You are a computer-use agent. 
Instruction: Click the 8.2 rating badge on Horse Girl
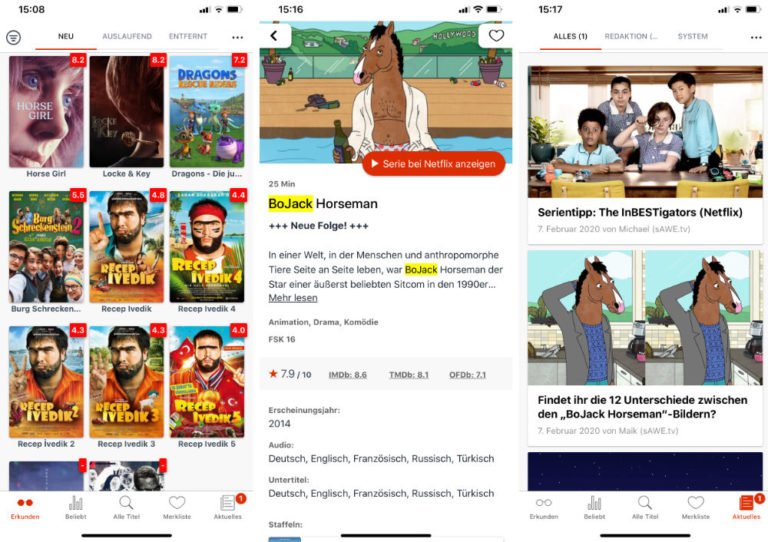[x=78, y=60]
